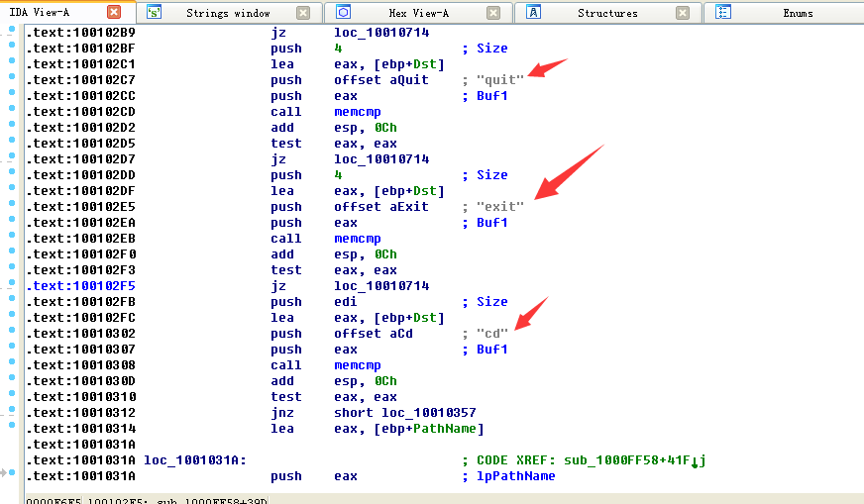Screen dimensions: 864x504
Task: Select highlighted address .text:100102F5
Action: click(80, 286)
